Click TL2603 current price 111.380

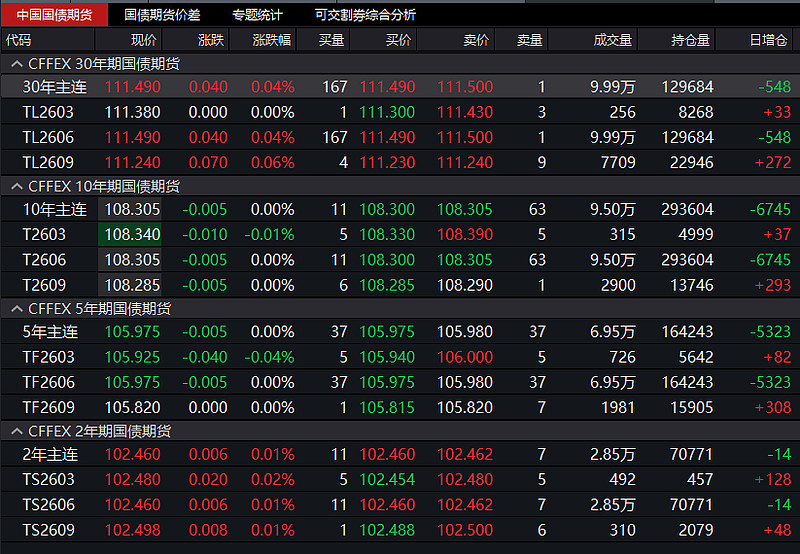(x=132, y=112)
